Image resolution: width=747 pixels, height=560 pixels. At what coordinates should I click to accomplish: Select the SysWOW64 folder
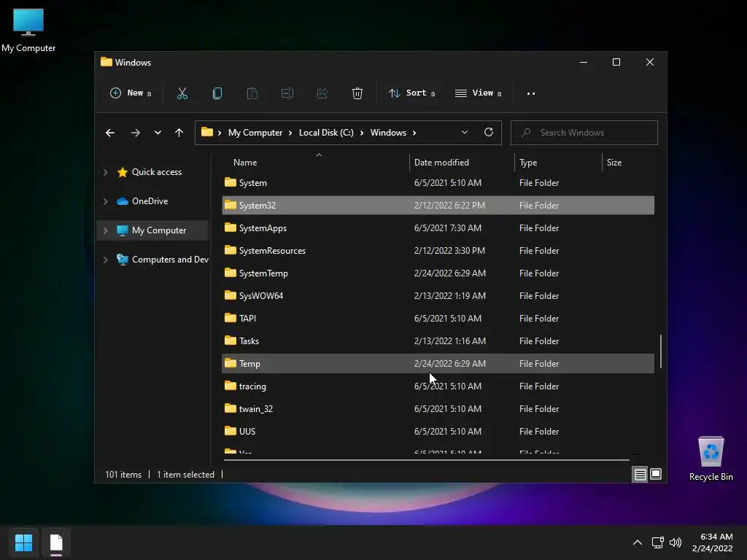click(x=438, y=296)
